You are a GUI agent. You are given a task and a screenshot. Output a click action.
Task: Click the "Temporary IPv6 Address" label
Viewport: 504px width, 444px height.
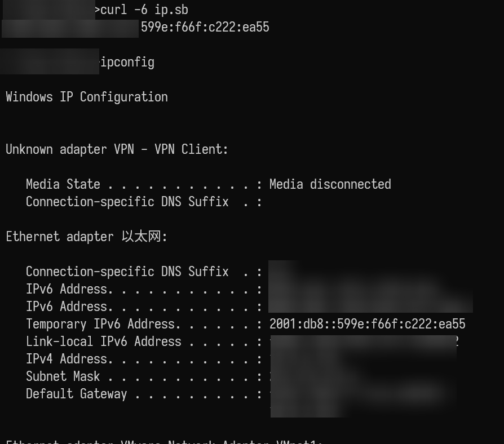click(x=100, y=324)
